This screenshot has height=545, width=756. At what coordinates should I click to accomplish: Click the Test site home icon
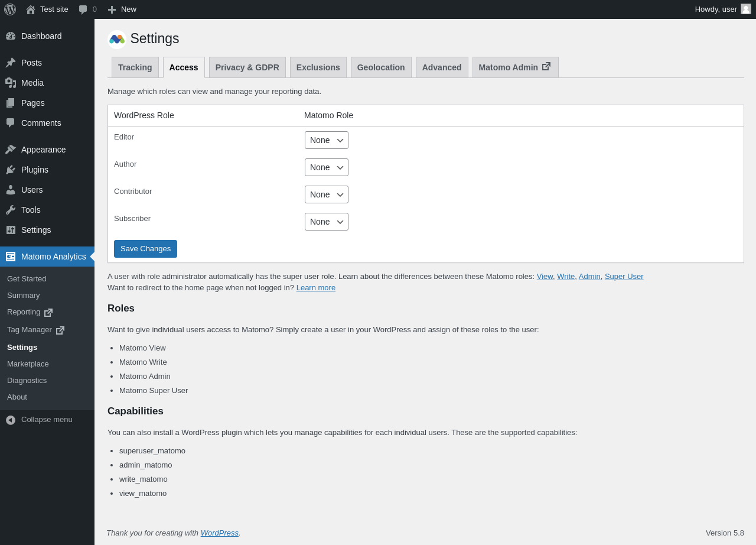[x=31, y=9]
